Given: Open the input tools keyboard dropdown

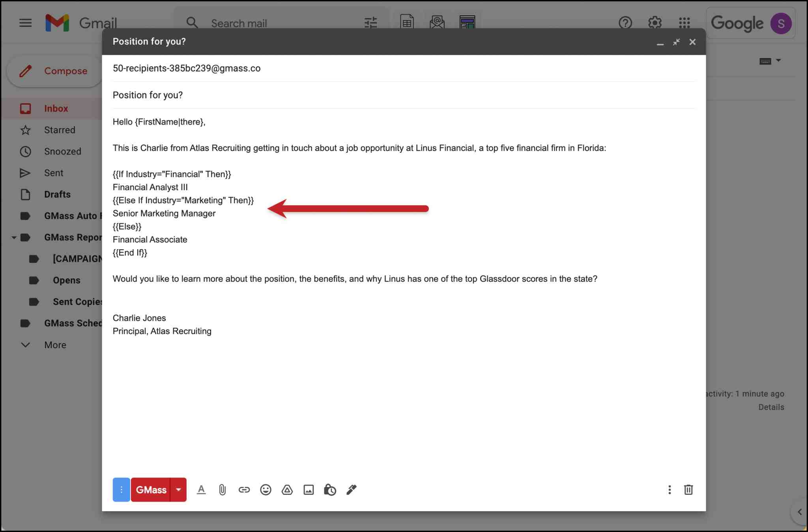Looking at the screenshot, I should point(778,60).
